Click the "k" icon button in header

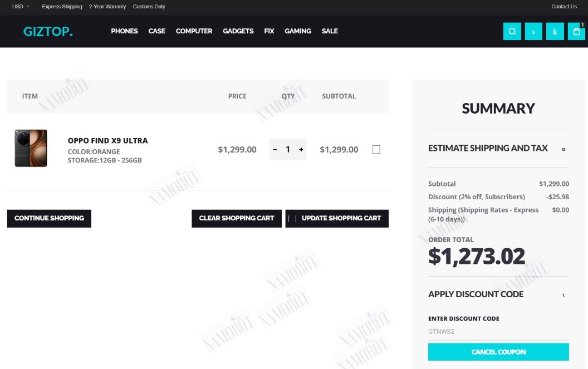[x=555, y=32]
